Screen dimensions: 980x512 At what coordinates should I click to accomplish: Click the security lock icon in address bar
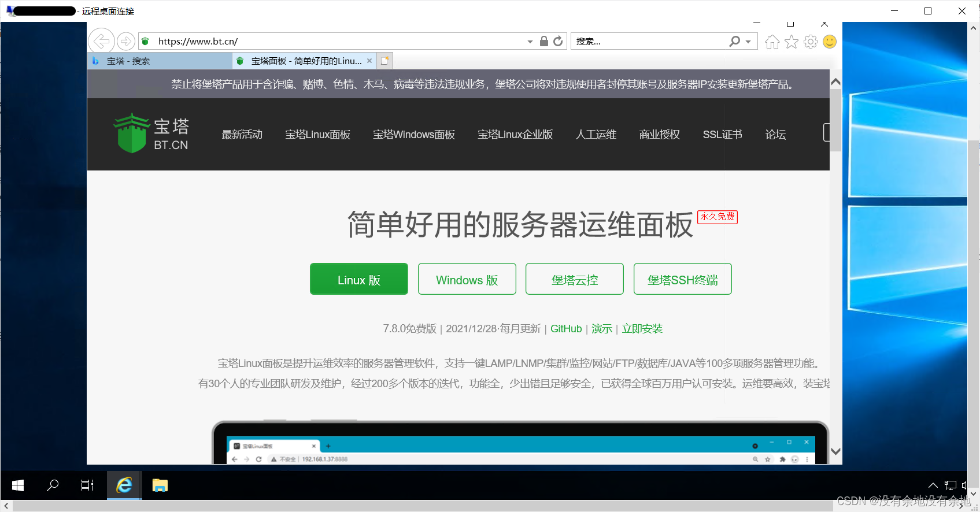click(544, 41)
